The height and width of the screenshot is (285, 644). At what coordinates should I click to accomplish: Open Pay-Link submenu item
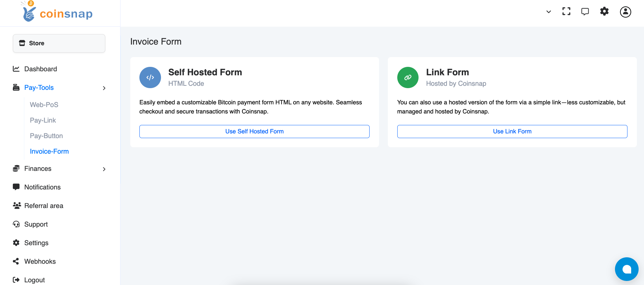click(x=43, y=120)
